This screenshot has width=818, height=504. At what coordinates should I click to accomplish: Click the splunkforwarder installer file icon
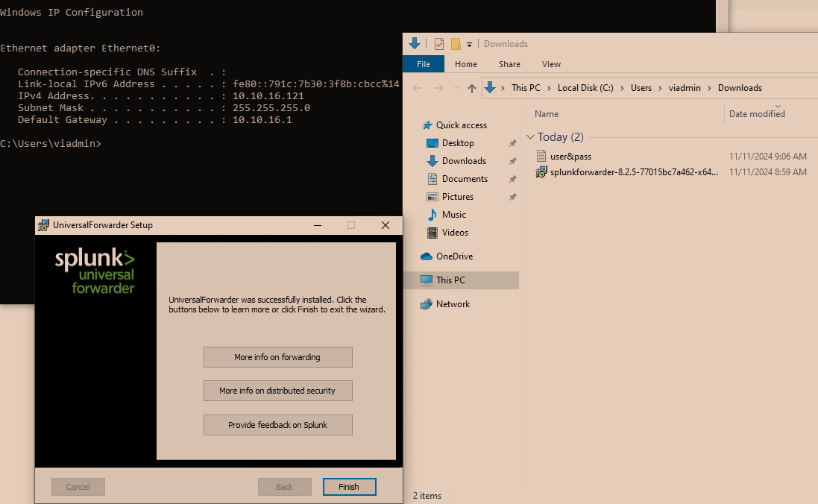tap(541, 171)
